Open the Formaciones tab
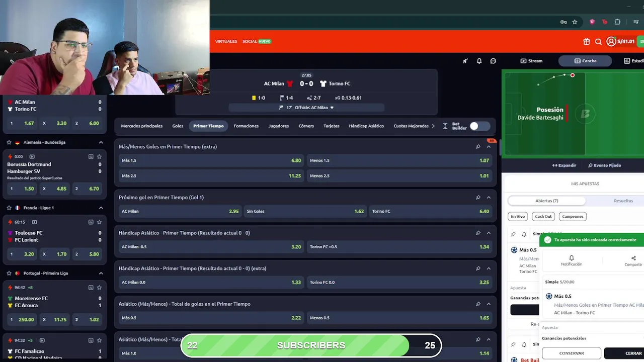This screenshot has height=362, width=644. (246, 126)
